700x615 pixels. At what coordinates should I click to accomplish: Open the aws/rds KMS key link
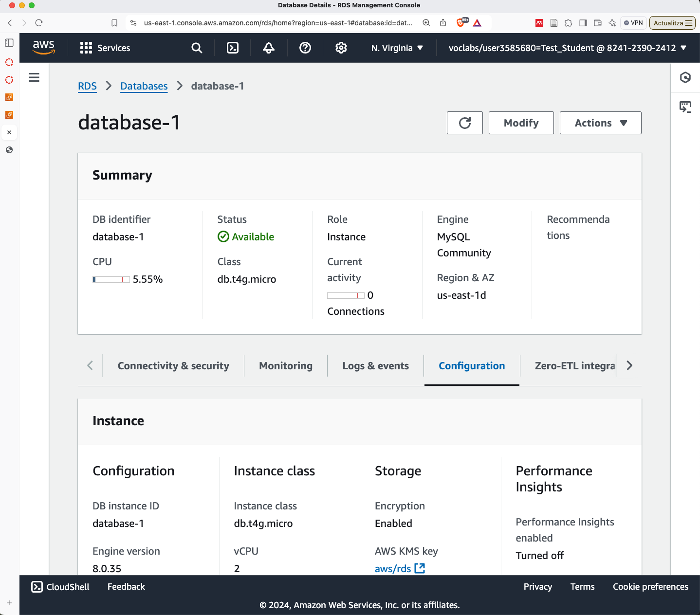[x=393, y=568]
